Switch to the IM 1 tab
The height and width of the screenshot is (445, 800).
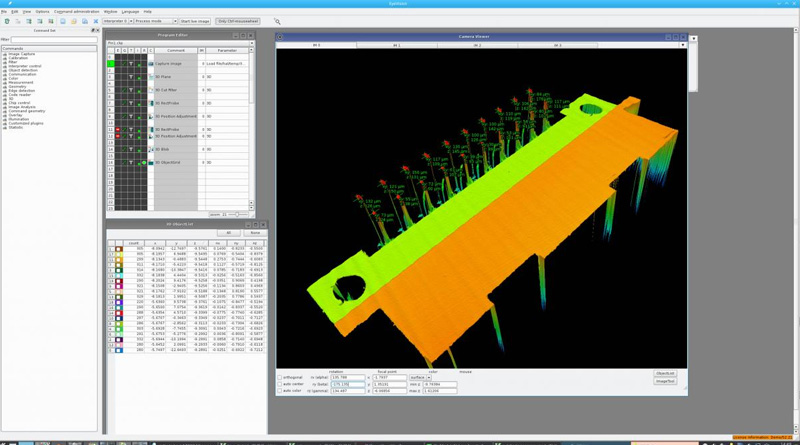coord(397,45)
